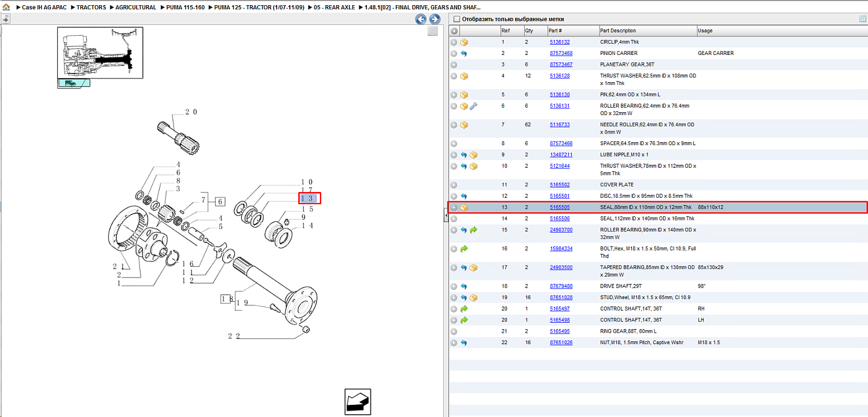Click blue arrow icon on LUBE NIPPLE row
This screenshot has width=868, height=417.
click(464, 155)
